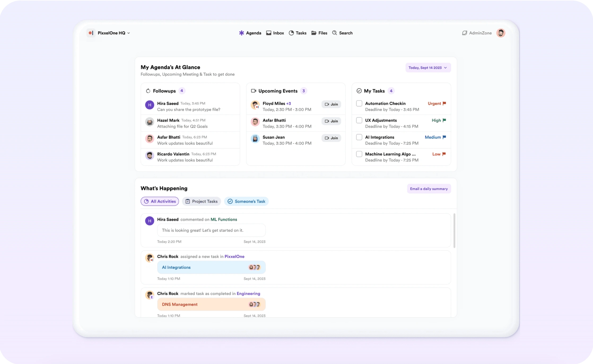This screenshot has height=364, width=593.
Task: Click the Email a daily summary button
Action: pos(429,189)
